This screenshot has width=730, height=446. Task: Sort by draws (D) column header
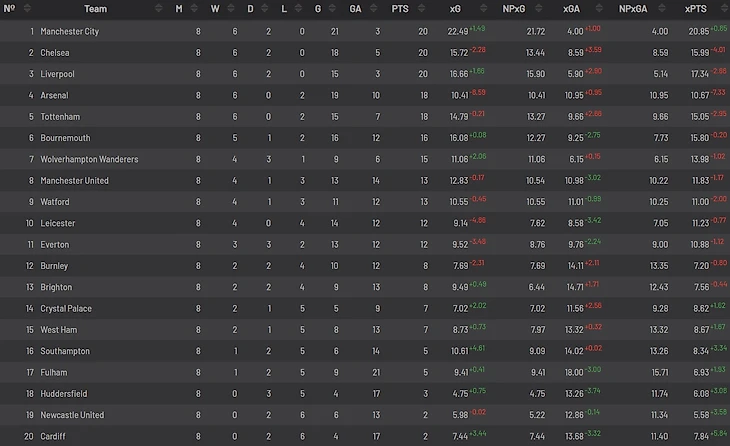pyautogui.click(x=250, y=9)
